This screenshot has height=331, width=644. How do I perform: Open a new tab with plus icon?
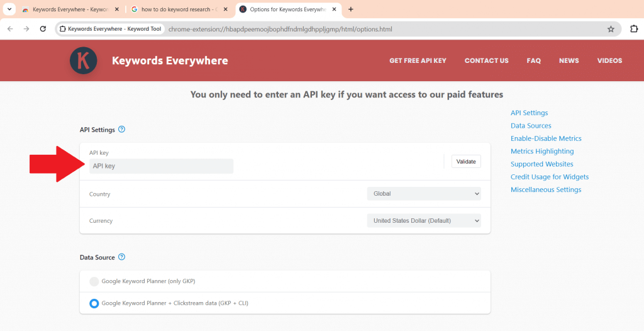click(350, 9)
